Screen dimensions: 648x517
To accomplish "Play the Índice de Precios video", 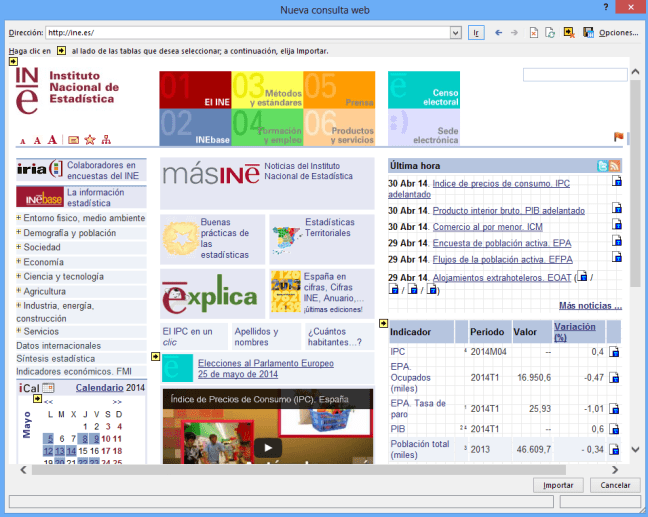I will tap(268, 448).
